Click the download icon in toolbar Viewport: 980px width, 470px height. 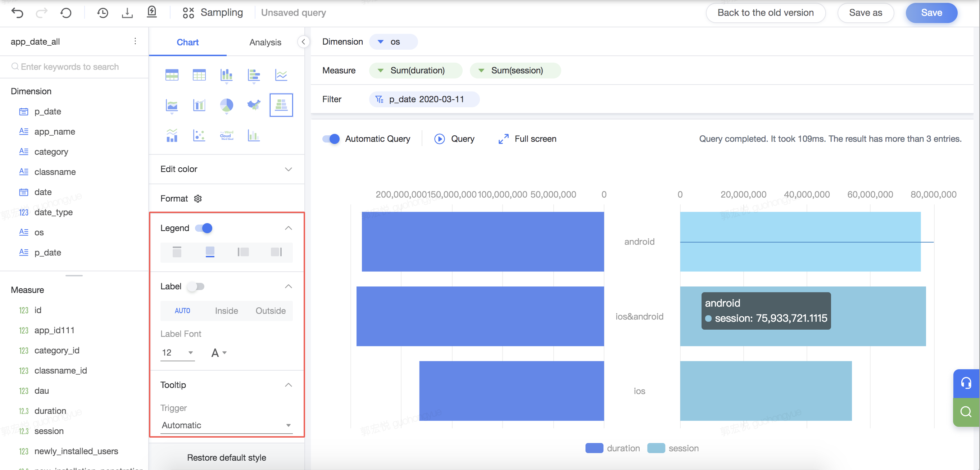127,13
